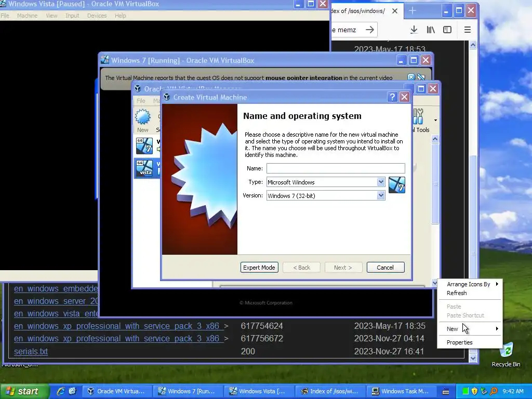Select the Vista VM icon in Manager list
This screenshot has width=532, height=399.
pyautogui.click(x=144, y=168)
